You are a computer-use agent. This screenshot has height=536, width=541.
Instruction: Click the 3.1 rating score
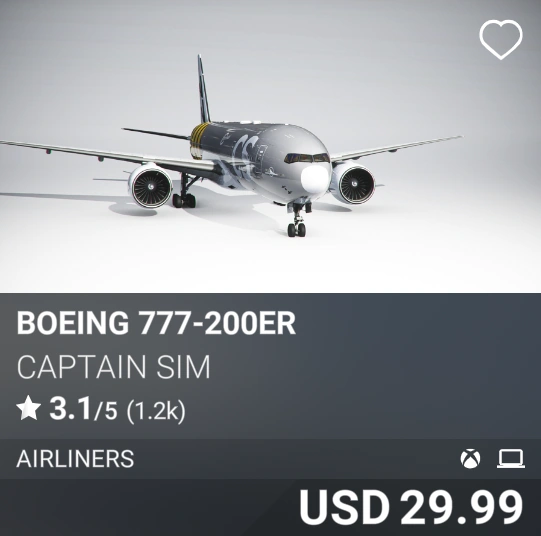[70, 408]
